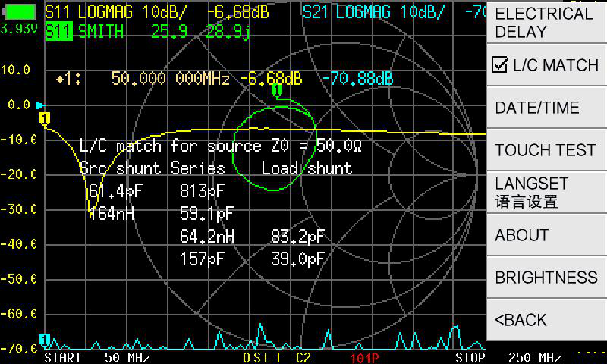Click the cyan reference position arrow
607x364 pixels.
click(x=41, y=105)
